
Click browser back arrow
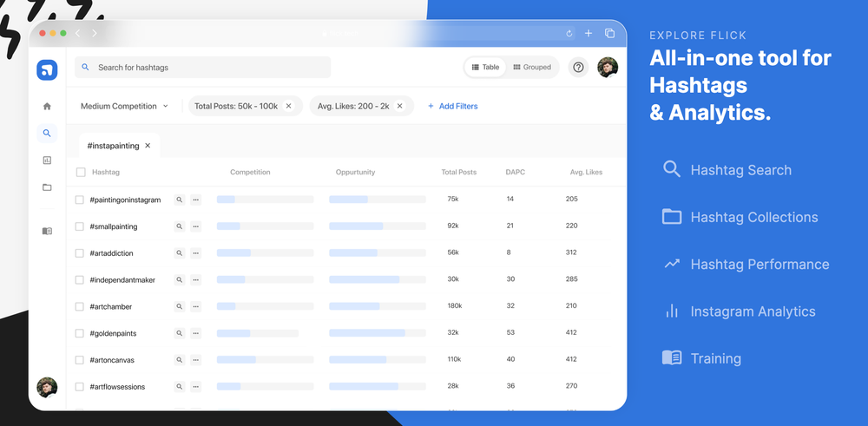77,33
